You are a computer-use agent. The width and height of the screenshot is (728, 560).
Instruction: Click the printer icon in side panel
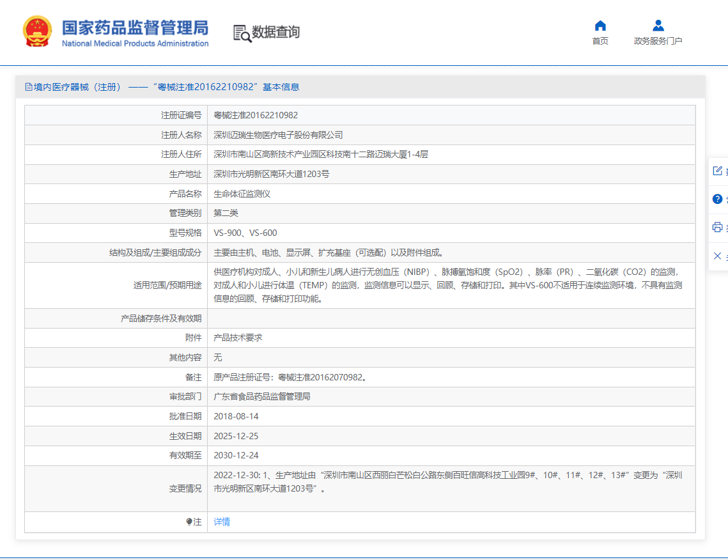(717, 227)
